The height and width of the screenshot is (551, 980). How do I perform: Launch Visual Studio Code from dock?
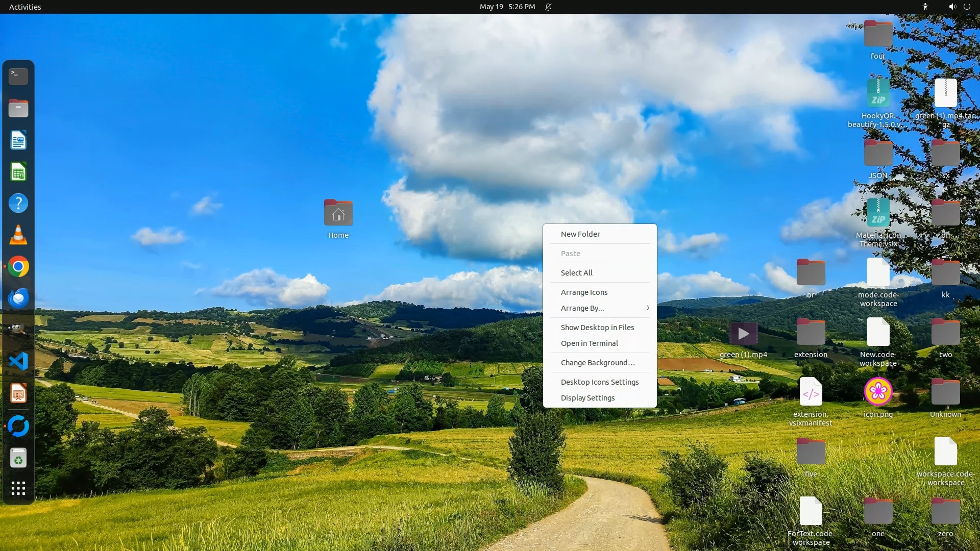(18, 362)
